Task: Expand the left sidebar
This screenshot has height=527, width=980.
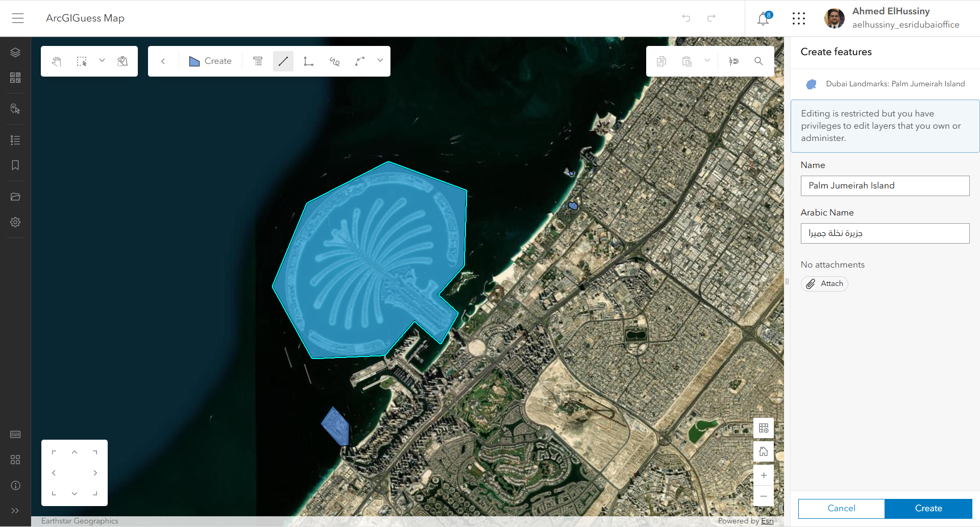Action: pyautogui.click(x=15, y=511)
